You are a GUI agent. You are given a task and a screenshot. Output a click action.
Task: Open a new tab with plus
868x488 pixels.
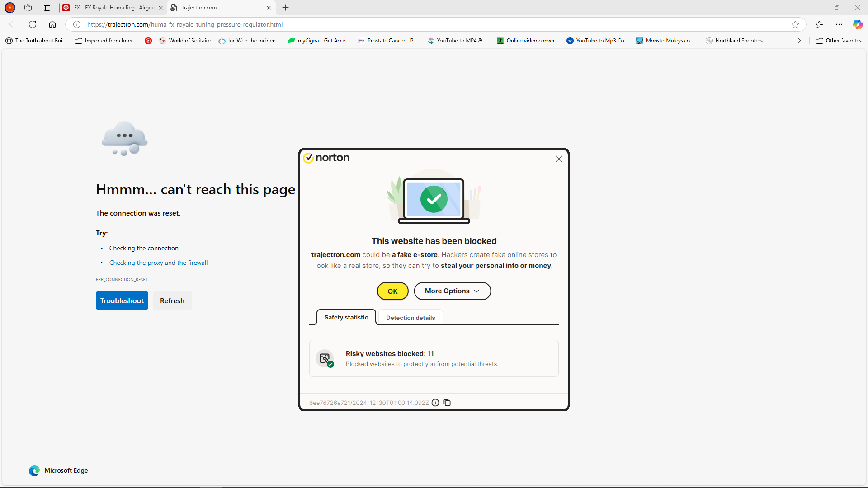285,8
